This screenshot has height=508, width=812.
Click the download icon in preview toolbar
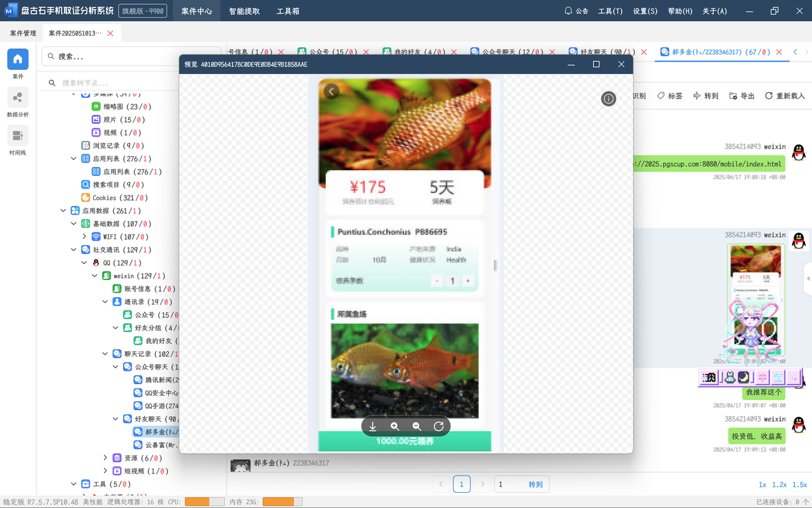(373, 427)
